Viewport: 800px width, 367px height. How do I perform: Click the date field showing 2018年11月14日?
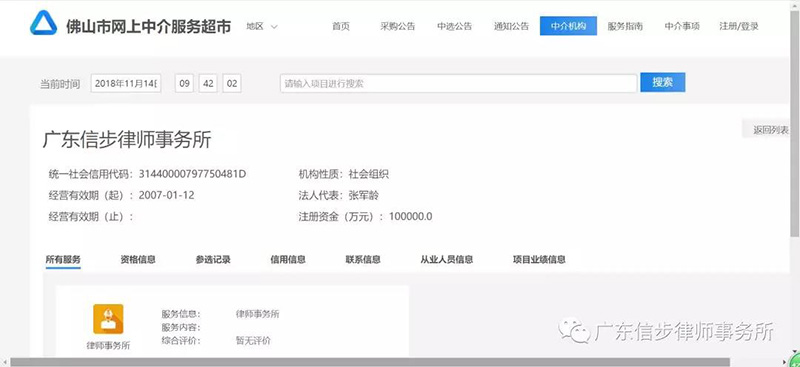click(126, 83)
